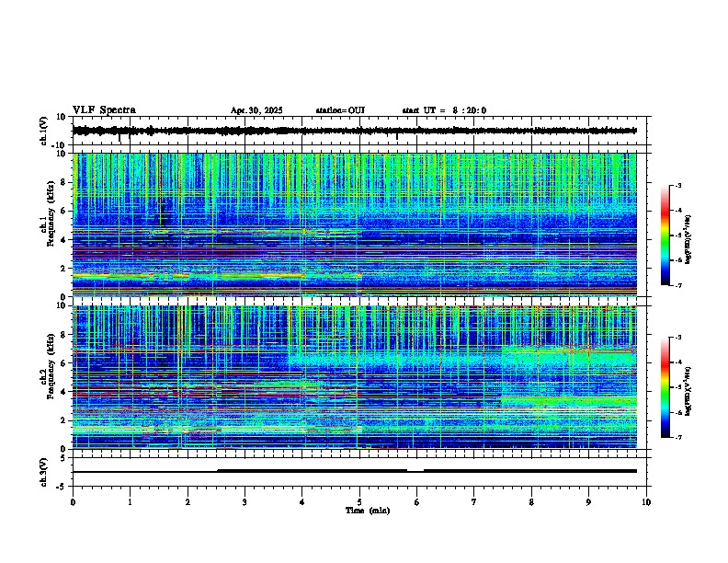Click the ch.2 spectrogram color scale bar
This screenshot has width=728, height=563.
tap(665, 387)
